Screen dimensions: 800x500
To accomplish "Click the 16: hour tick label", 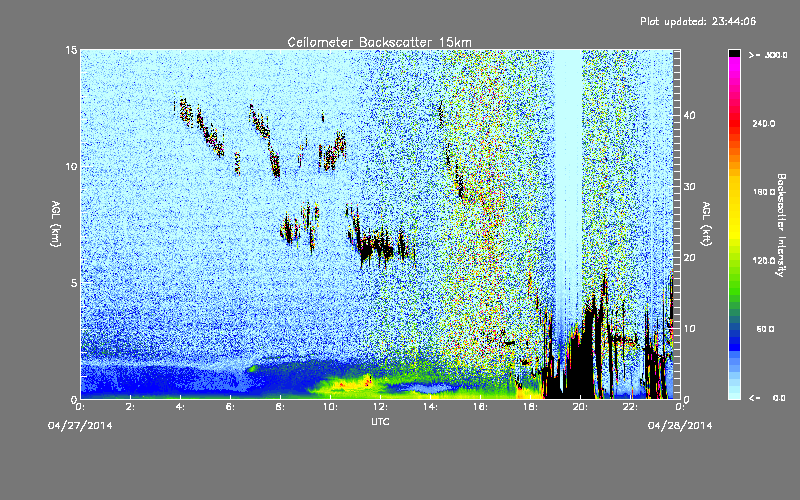I will (480, 407).
